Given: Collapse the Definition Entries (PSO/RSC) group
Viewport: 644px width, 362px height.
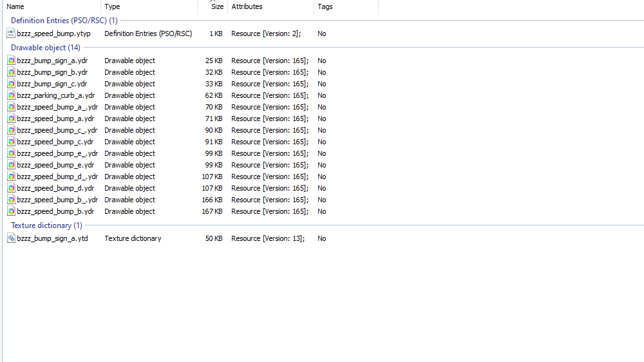Looking at the screenshot, I should pyautogui.click(x=64, y=21).
